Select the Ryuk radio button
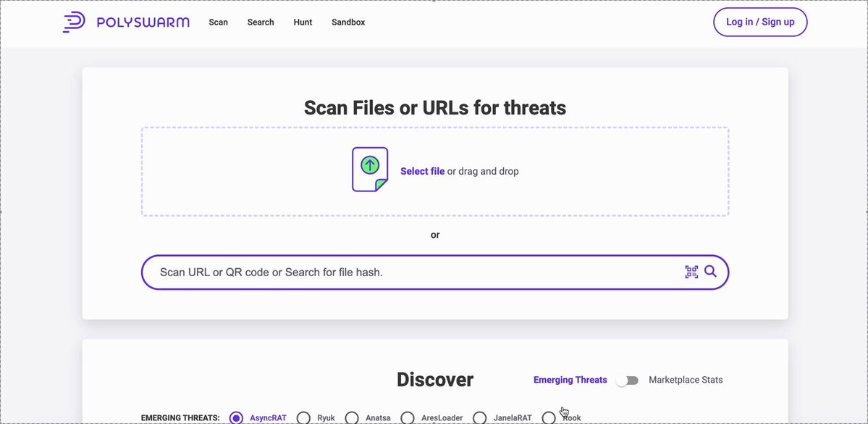The width and height of the screenshot is (868, 424). click(303, 418)
